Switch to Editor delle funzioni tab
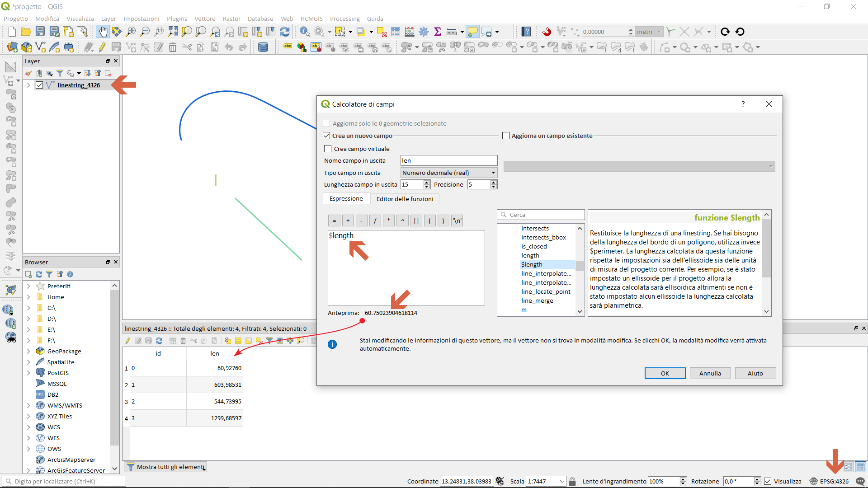This screenshot has height=488, width=868. 405,199
